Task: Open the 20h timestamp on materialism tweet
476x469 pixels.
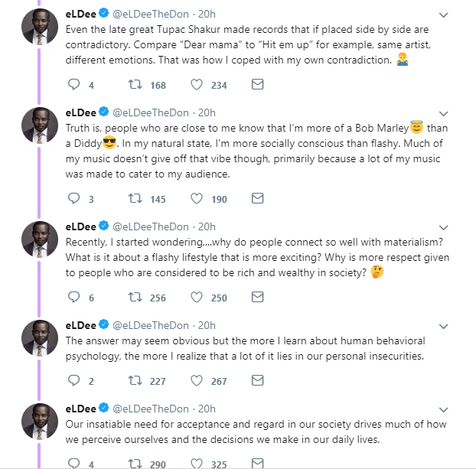Action: (207, 226)
